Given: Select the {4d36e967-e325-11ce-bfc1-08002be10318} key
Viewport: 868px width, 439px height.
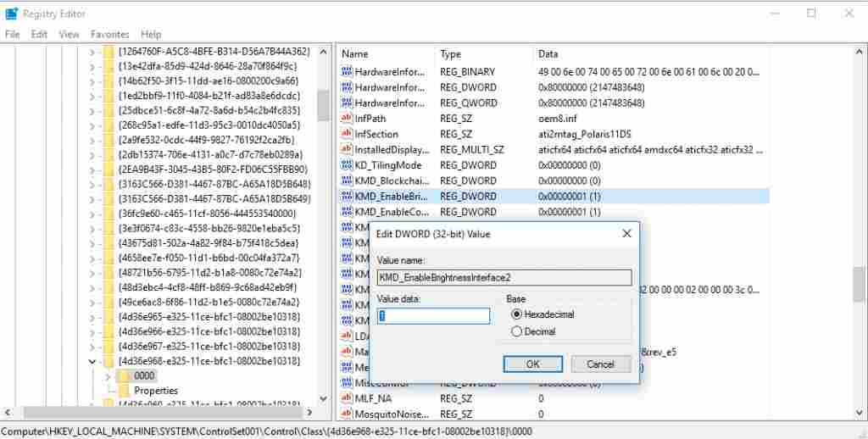Looking at the screenshot, I should point(209,347).
